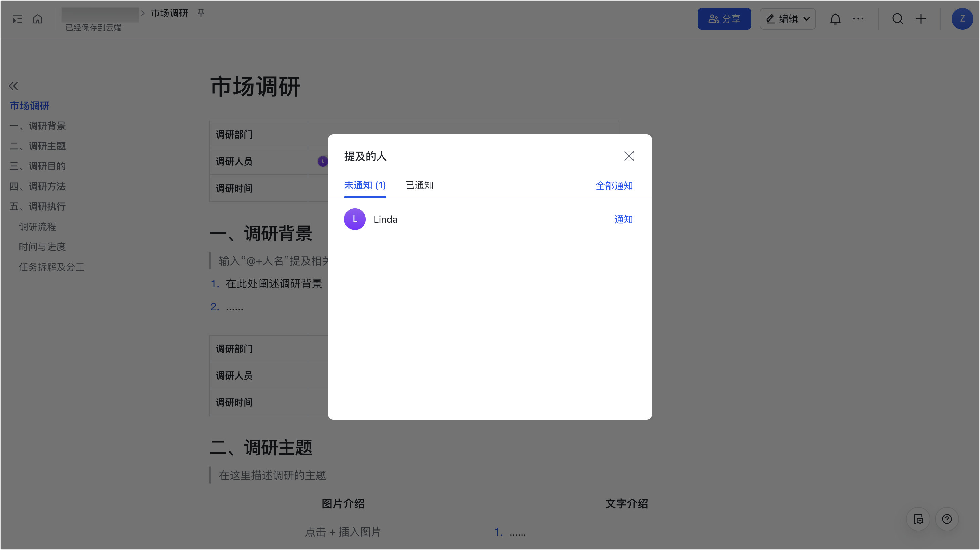Click the heading 一、调研背景
The height and width of the screenshot is (550, 980).
click(x=261, y=233)
